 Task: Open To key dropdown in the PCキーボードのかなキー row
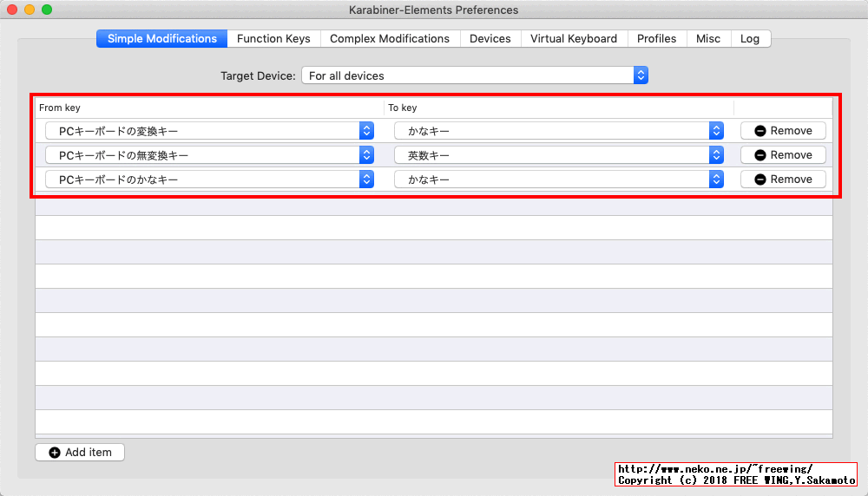coord(558,179)
